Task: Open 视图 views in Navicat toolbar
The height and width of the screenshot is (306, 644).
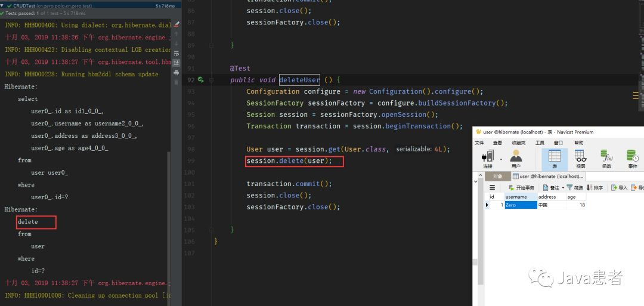Action: 580,159
